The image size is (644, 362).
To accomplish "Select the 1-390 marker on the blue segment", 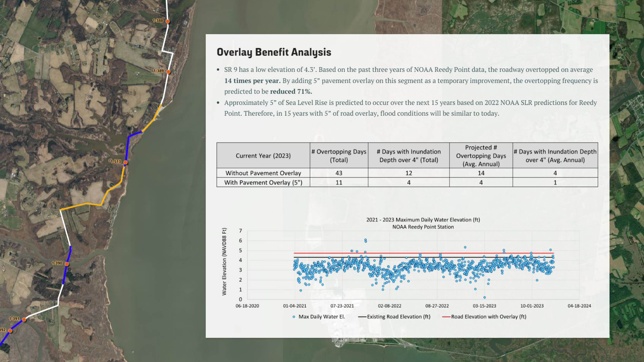I will click(x=67, y=264).
